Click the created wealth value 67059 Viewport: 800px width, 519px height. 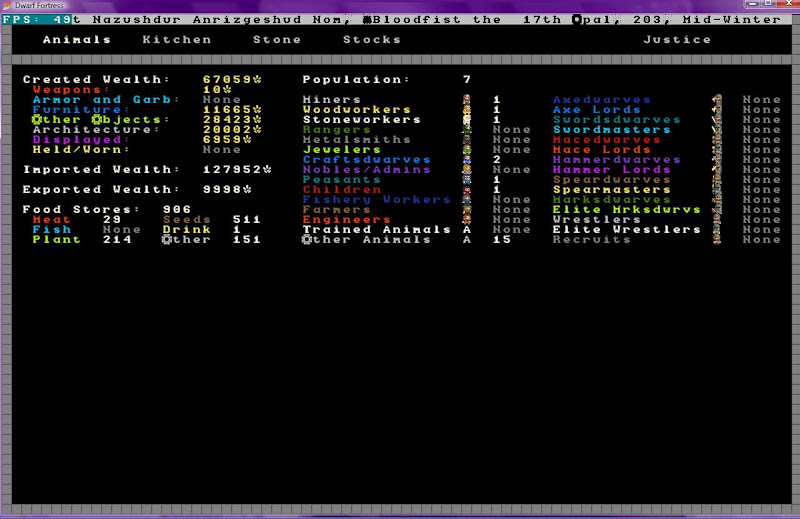(233, 80)
